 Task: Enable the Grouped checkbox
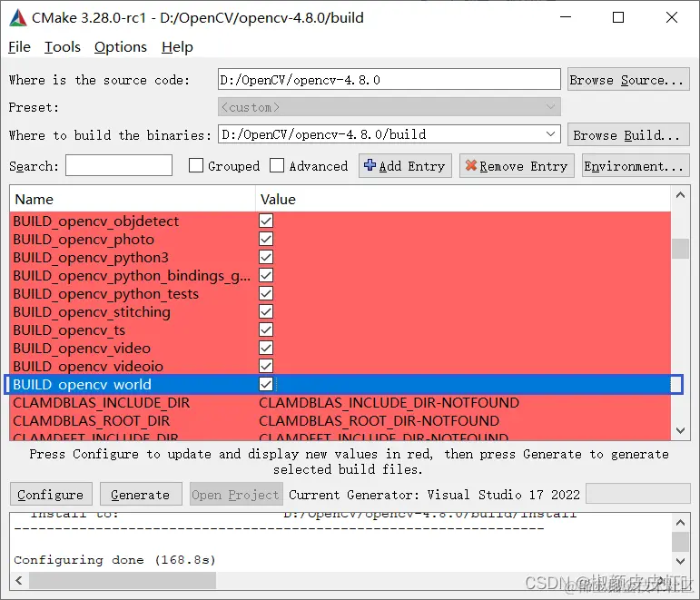tap(195, 165)
